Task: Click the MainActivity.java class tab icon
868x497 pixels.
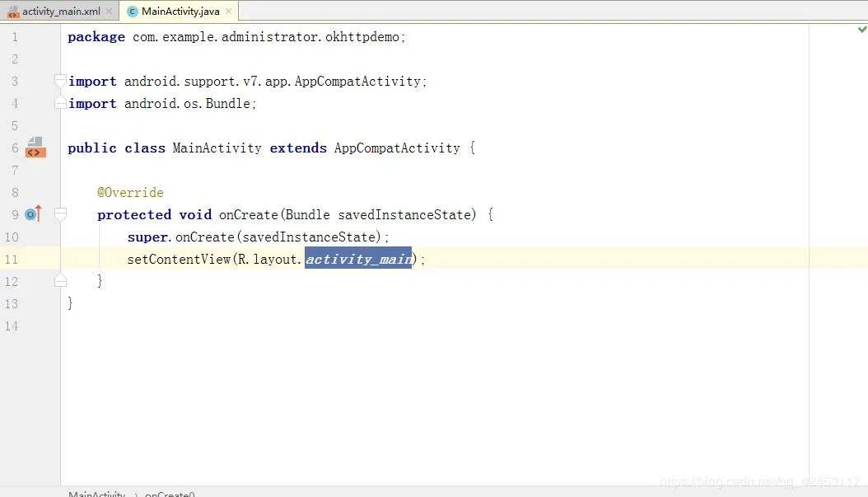Action: click(133, 12)
